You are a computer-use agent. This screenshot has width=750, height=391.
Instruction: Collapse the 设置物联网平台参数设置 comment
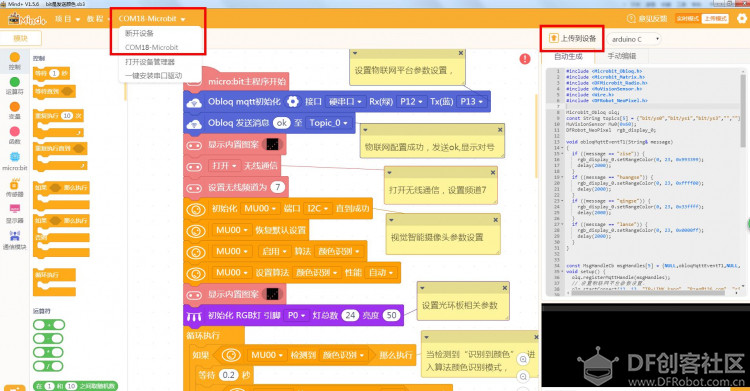355,53
